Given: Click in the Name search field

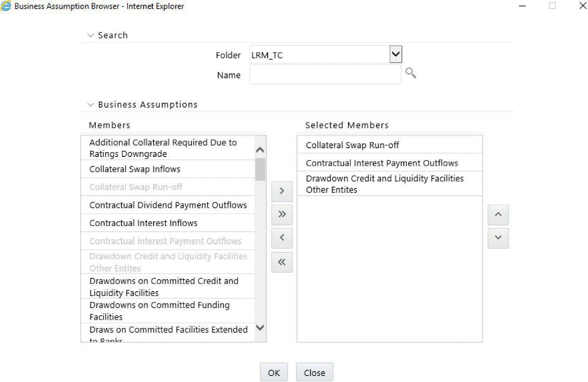Looking at the screenshot, I should click(325, 75).
